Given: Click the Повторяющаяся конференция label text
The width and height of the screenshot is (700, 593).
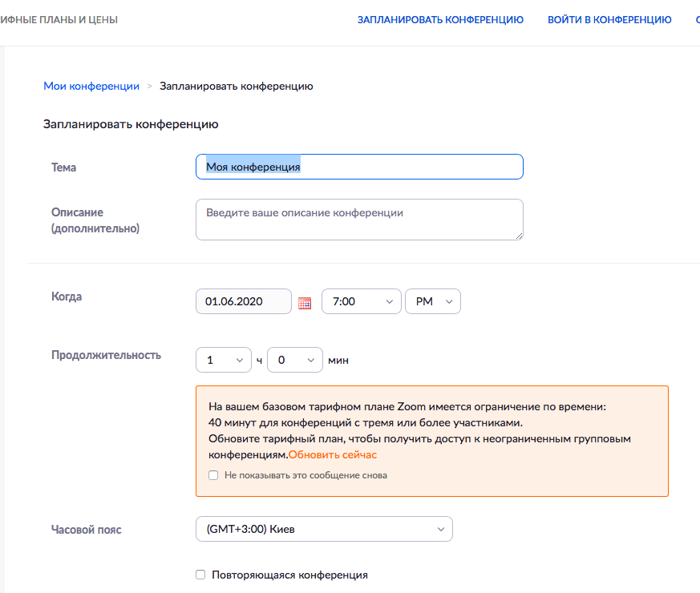Looking at the screenshot, I should [x=289, y=575].
